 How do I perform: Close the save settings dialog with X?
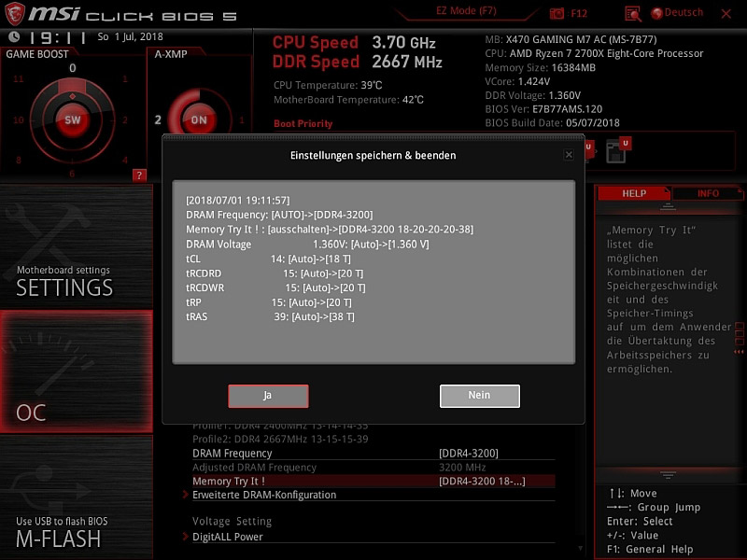tap(569, 155)
